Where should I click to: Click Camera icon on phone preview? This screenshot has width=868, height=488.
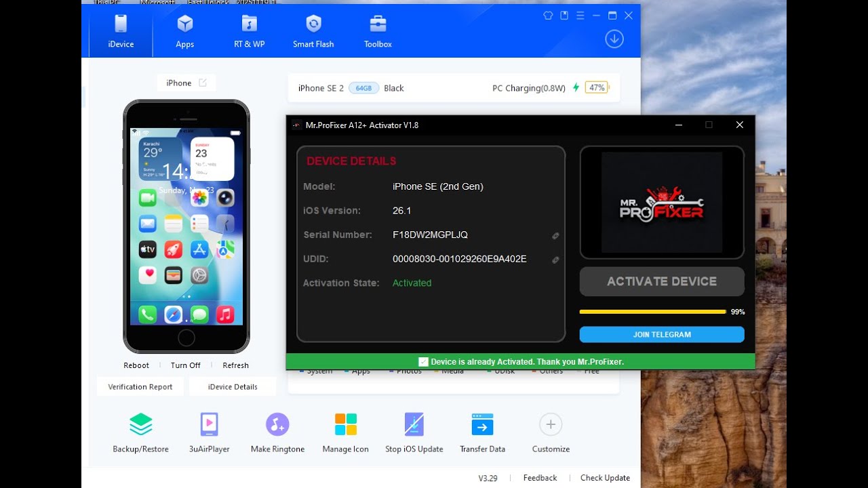(225, 197)
